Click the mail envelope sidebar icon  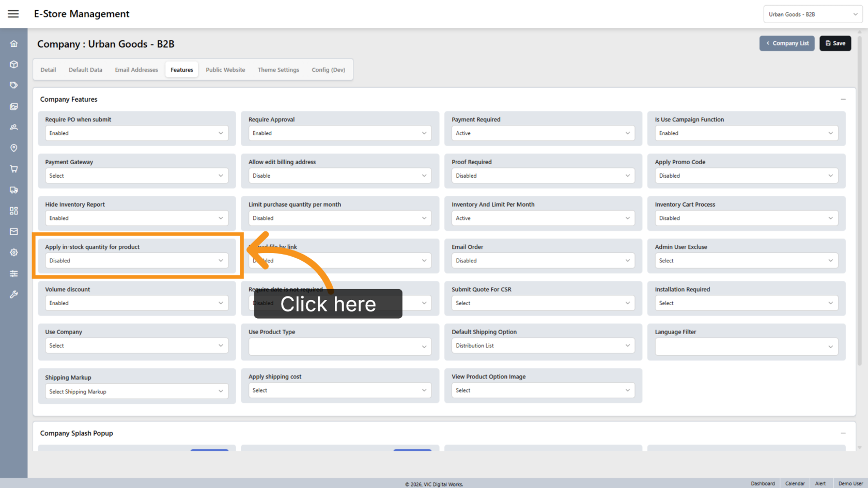click(x=14, y=232)
